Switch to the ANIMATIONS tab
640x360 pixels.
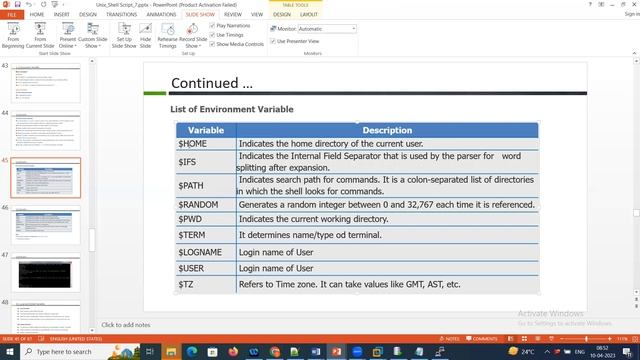click(x=161, y=14)
